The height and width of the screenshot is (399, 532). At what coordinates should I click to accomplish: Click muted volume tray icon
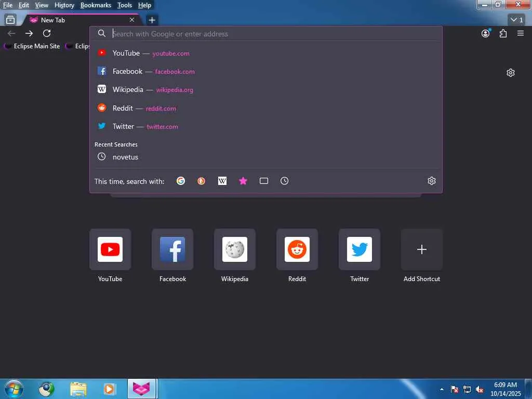[480, 389]
